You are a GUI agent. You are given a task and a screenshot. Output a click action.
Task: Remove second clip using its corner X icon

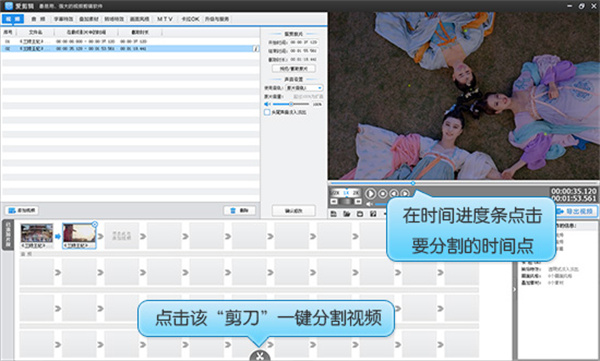click(x=95, y=224)
